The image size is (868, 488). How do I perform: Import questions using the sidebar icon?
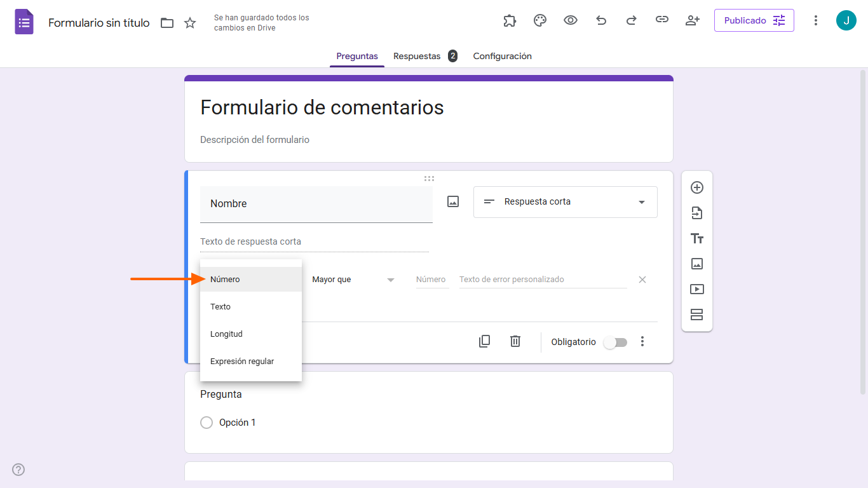click(697, 213)
